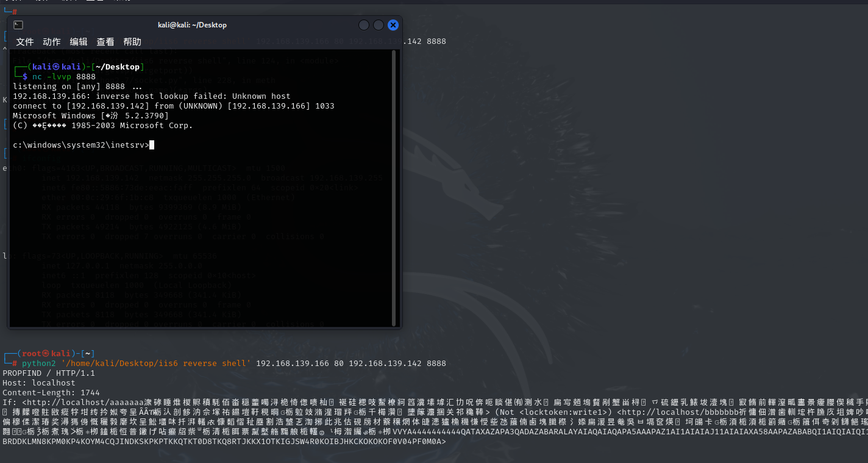
Task: Click the python2 command in background terminal
Action: click(x=234, y=364)
